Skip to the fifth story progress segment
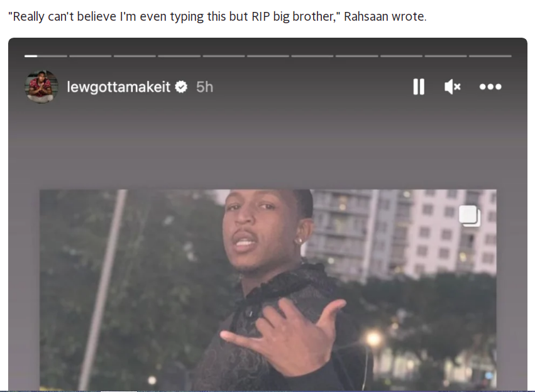The width and height of the screenshot is (535, 392). [x=224, y=56]
